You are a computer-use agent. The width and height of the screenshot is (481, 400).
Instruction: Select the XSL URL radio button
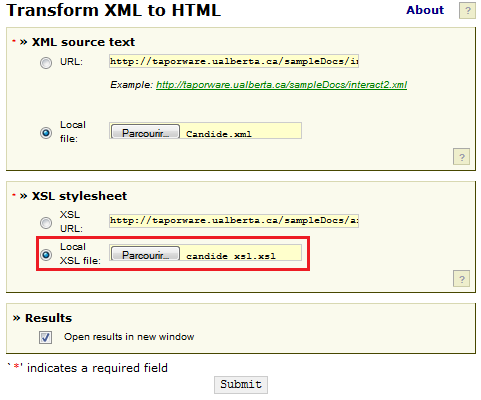point(46,223)
